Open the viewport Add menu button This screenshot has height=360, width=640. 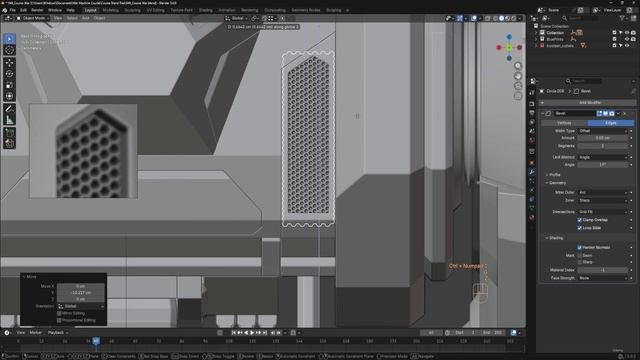(85, 18)
